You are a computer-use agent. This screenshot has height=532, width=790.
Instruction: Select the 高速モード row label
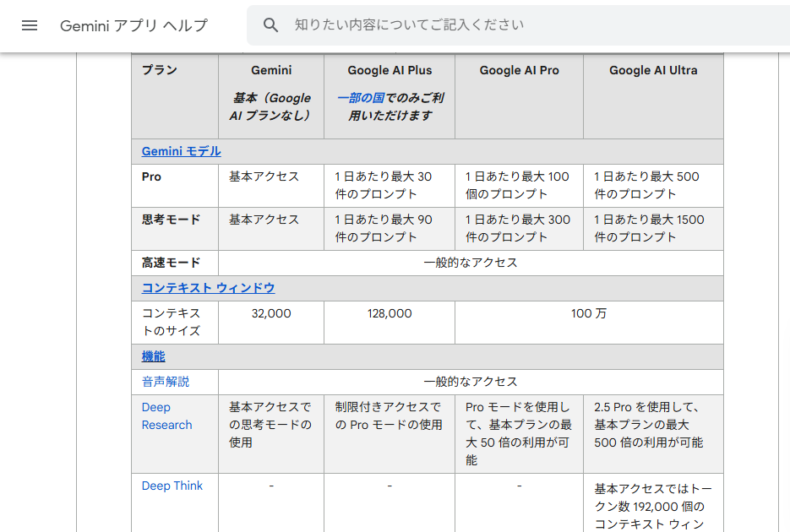pos(171,263)
